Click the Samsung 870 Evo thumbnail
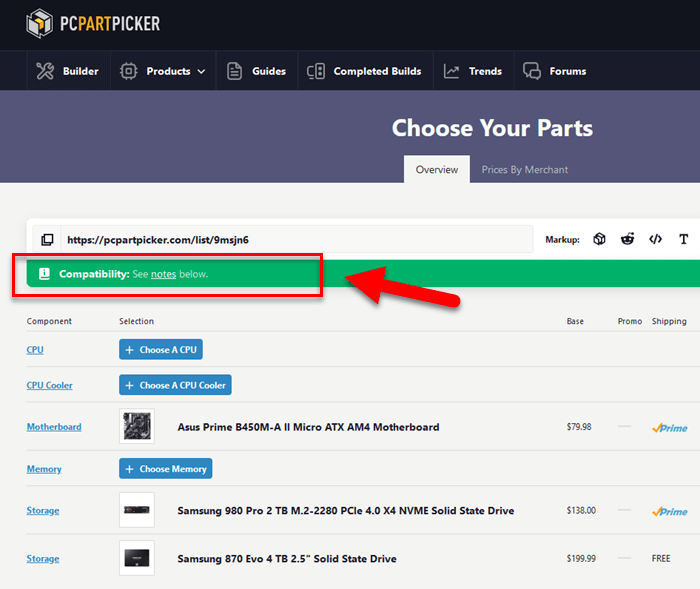 [137, 558]
